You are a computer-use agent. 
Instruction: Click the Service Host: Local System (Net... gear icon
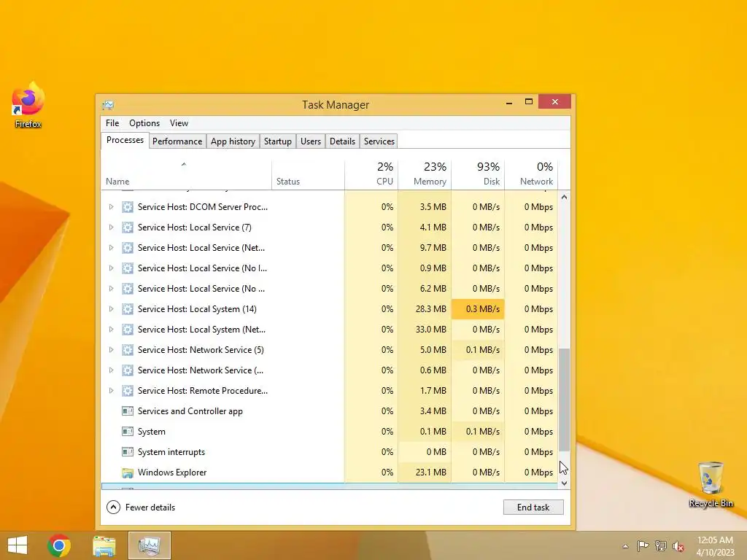coord(127,330)
